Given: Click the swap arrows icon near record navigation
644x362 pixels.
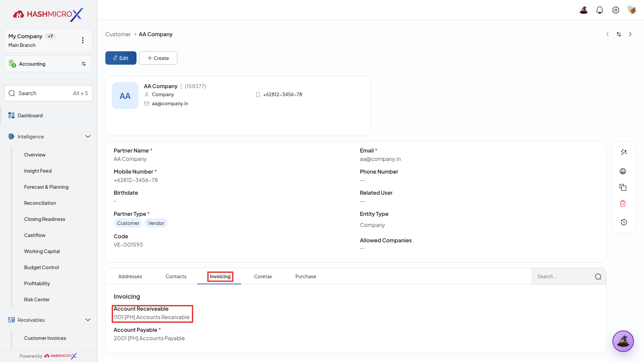Looking at the screenshot, I should [x=619, y=34].
